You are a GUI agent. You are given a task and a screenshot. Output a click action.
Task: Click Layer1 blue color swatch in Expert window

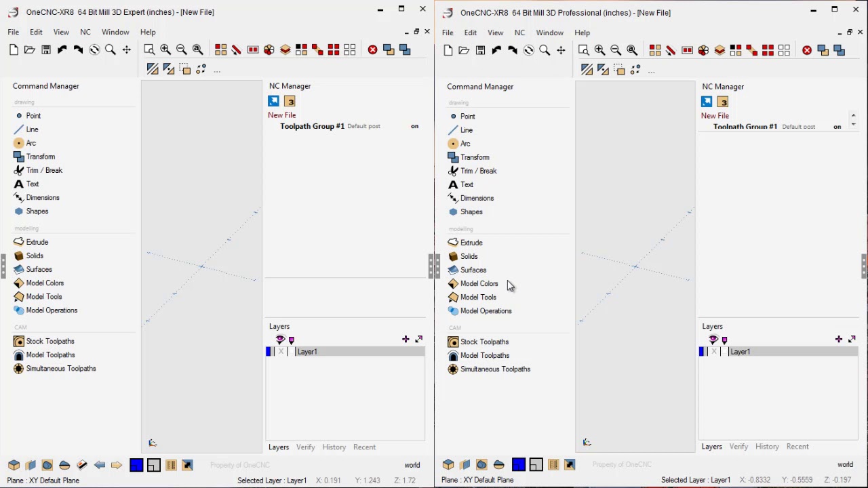269,352
